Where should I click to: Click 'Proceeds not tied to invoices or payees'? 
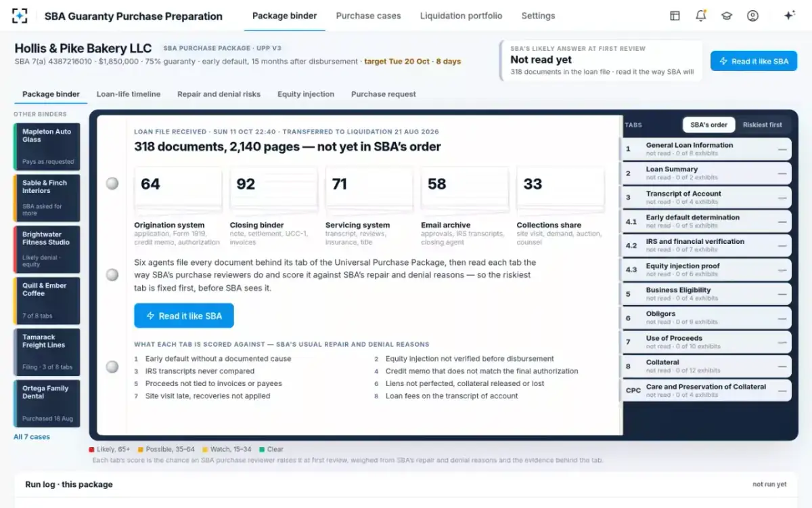point(213,383)
